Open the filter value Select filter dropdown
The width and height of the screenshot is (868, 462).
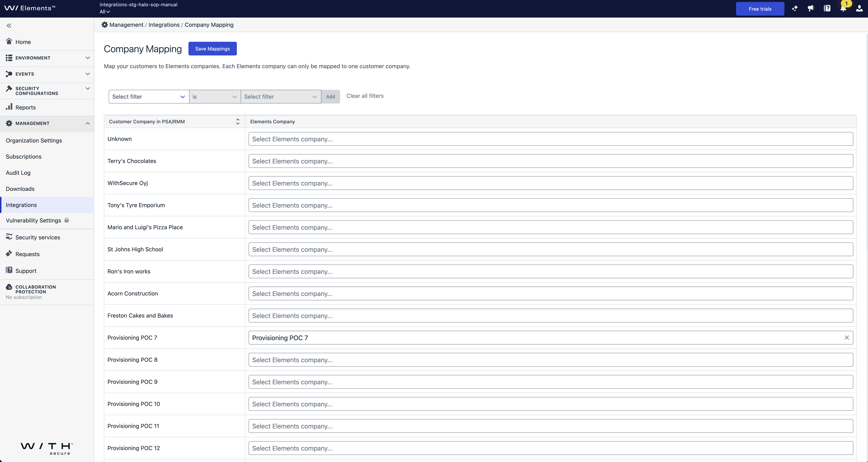tap(281, 97)
